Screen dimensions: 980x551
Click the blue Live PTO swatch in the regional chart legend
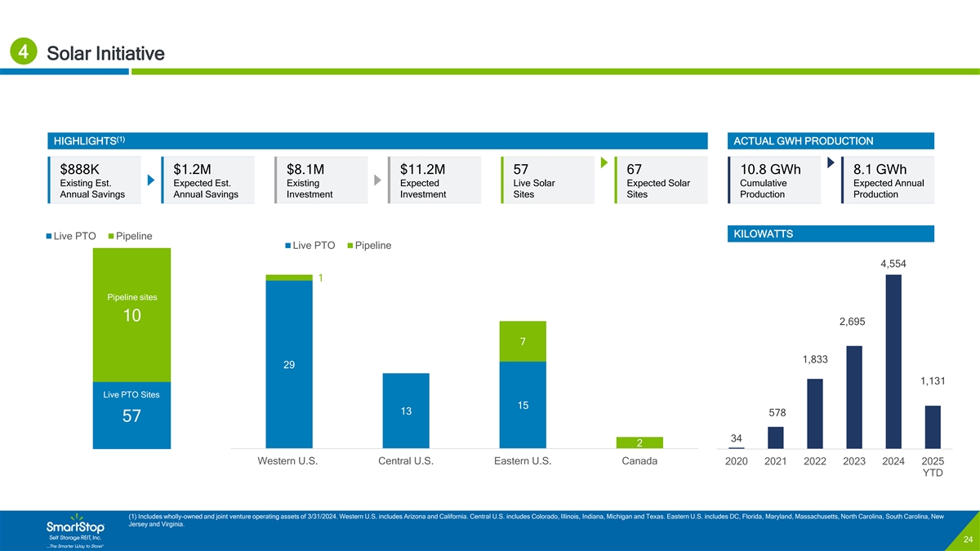tap(288, 246)
